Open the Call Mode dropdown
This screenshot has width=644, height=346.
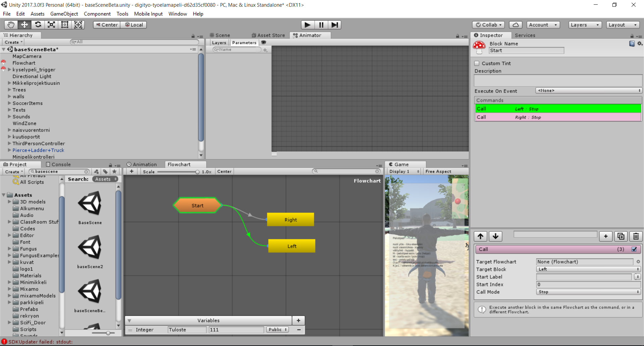point(588,292)
